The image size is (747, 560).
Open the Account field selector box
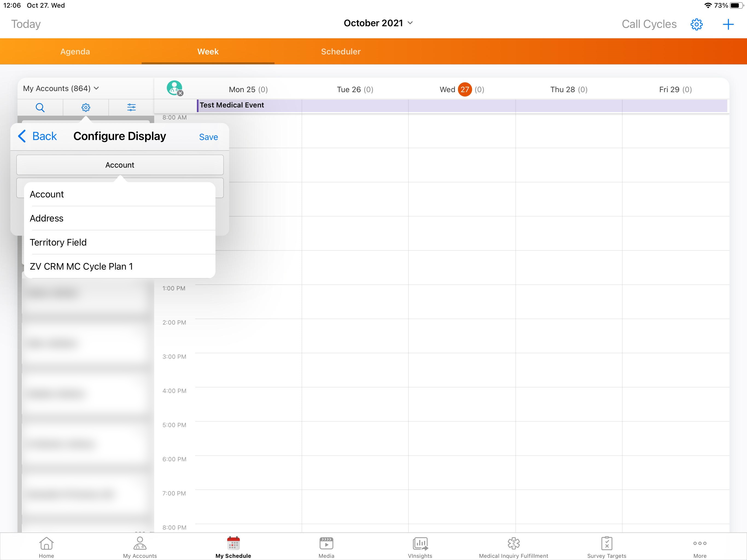(120, 165)
